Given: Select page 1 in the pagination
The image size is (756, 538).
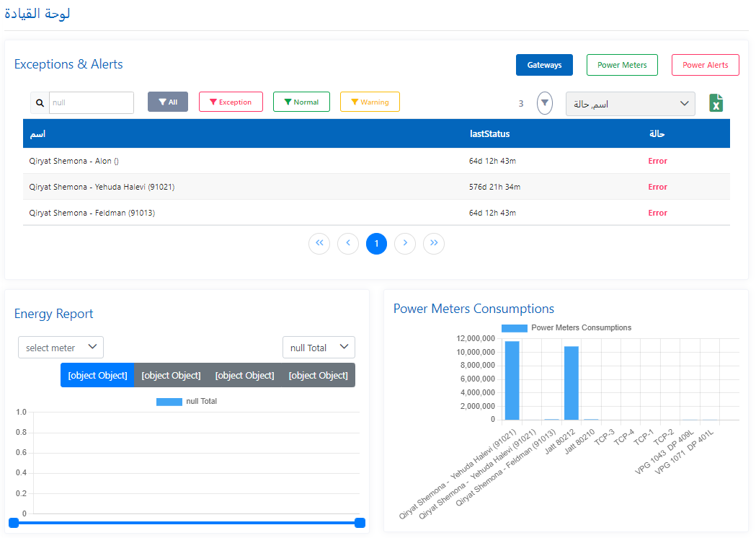Looking at the screenshot, I should point(375,244).
